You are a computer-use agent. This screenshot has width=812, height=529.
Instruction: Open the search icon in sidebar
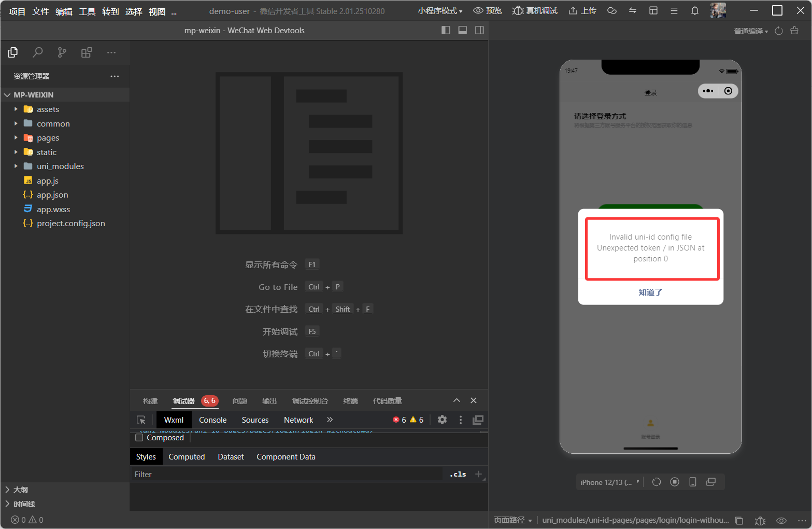pos(38,52)
